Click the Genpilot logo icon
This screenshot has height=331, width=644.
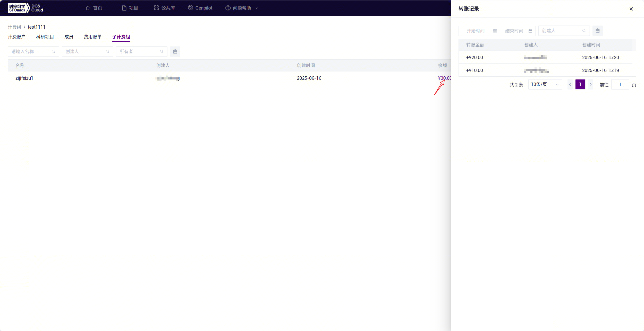pyautogui.click(x=190, y=8)
